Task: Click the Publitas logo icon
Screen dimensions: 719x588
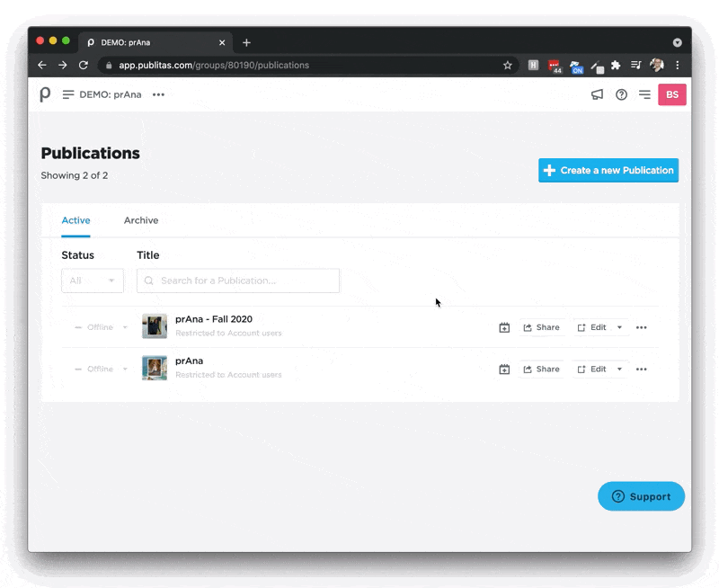Action: click(45, 94)
